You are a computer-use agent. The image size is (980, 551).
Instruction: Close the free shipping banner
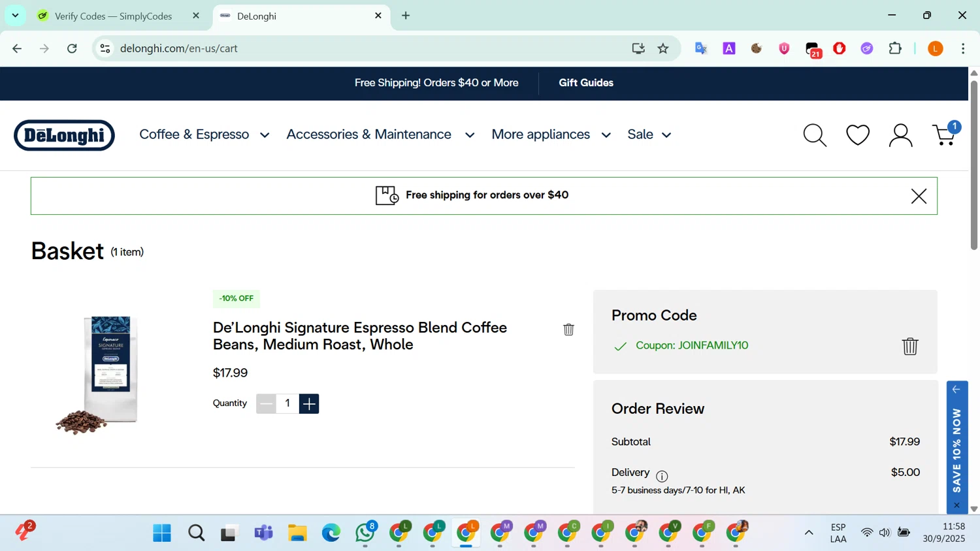click(919, 196)
